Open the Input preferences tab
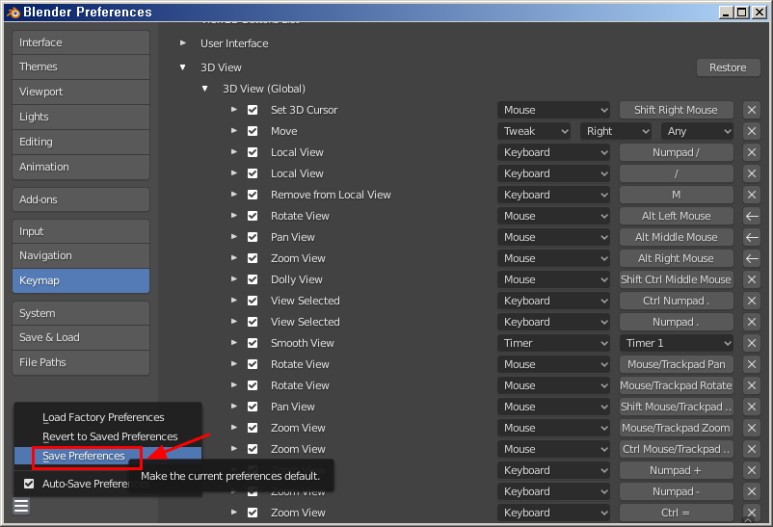 click(x=81, y=231)
